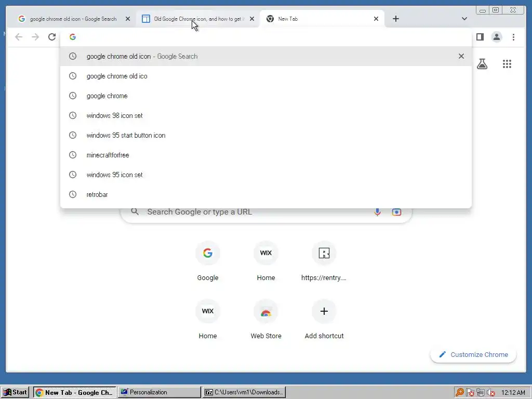Open Customize Chrome

point(473,354)
